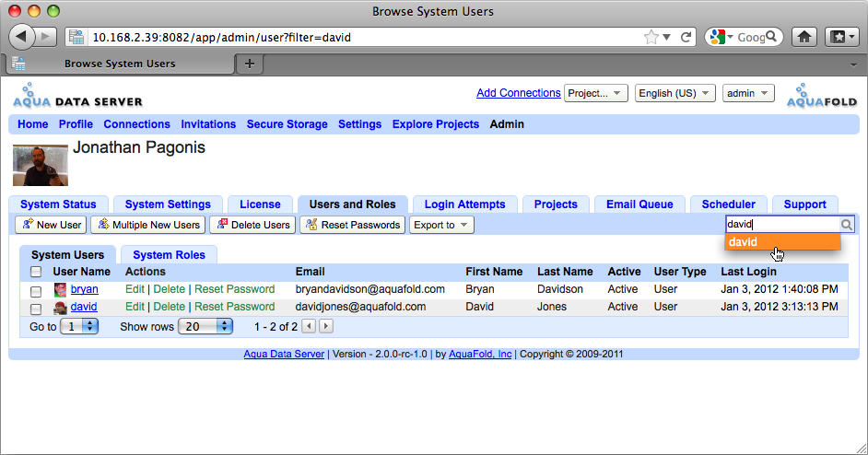Viewport: 868px width, 455px height.
Task: Switch to the License tab
Action: point(260,204)
